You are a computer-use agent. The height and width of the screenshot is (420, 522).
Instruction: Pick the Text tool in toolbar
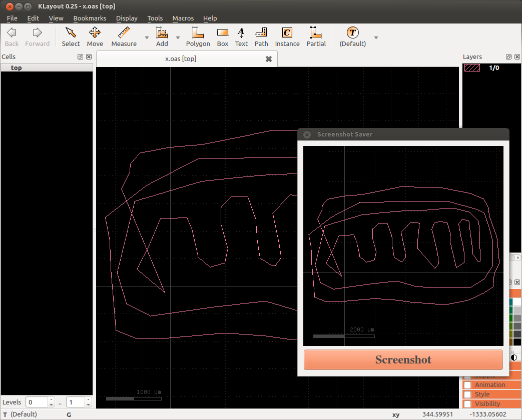[x=241, y=37]
